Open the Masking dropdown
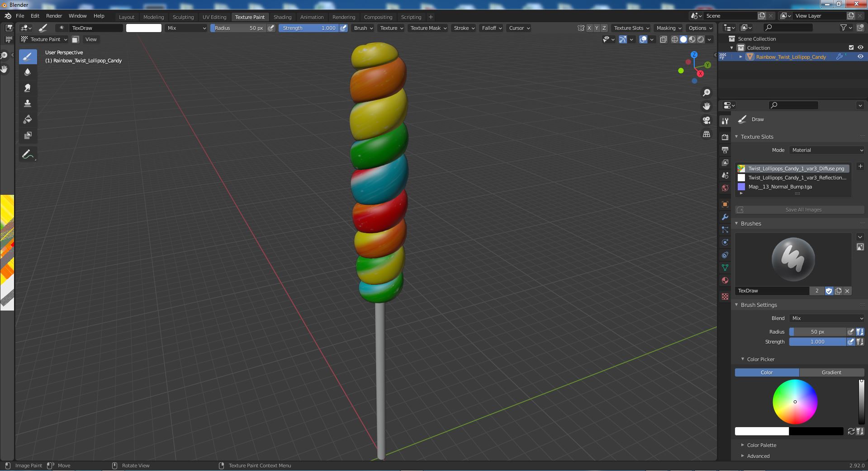This screenshot has width=868, height=471. [x=669, y=28]
